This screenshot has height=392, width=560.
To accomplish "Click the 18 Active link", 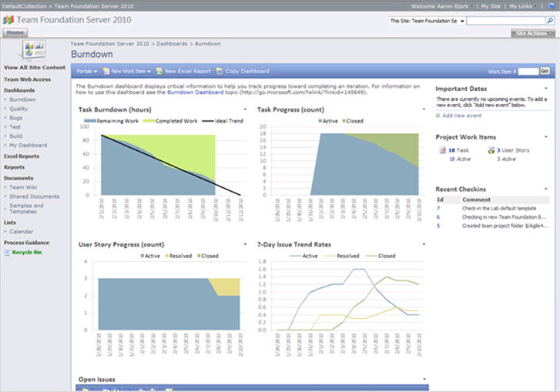I will 460,159.
